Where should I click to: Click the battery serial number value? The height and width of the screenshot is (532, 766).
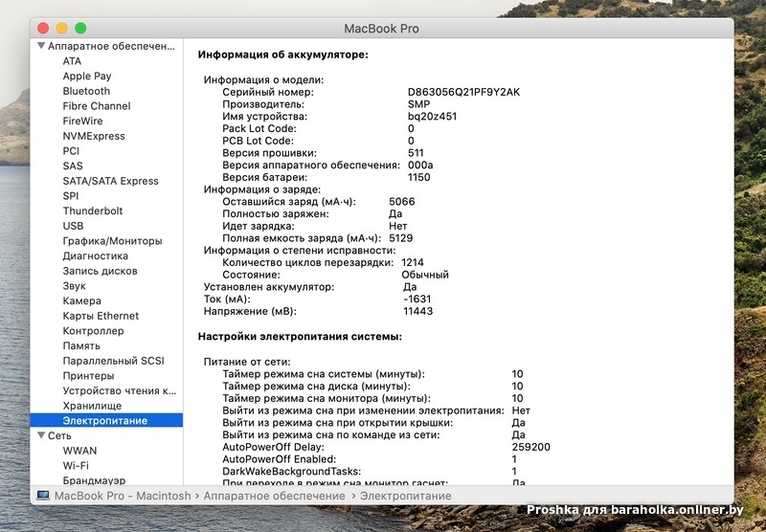click(463, 92)
